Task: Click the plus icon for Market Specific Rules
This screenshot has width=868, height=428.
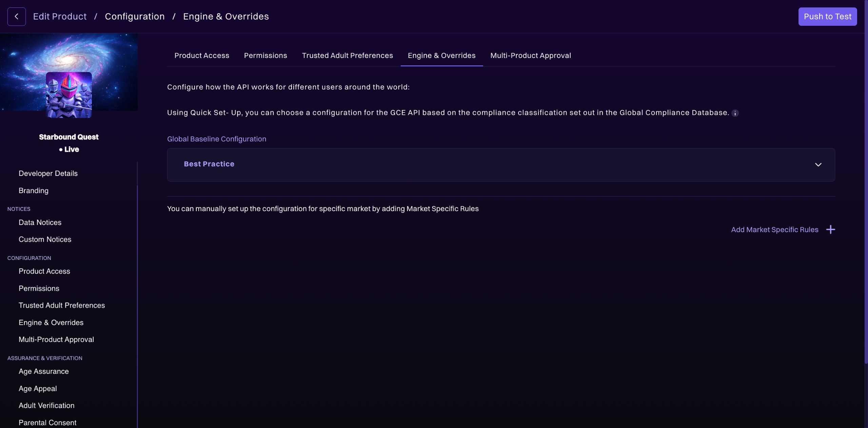Action: [830, 230]
